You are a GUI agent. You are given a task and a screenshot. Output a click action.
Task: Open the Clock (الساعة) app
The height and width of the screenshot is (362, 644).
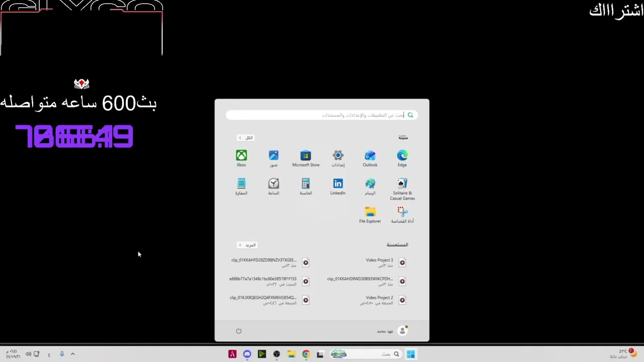click(x=274, y=186)
